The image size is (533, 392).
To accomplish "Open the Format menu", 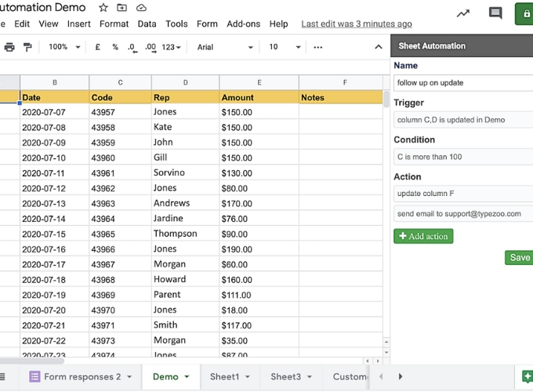I will click(114, 24).
